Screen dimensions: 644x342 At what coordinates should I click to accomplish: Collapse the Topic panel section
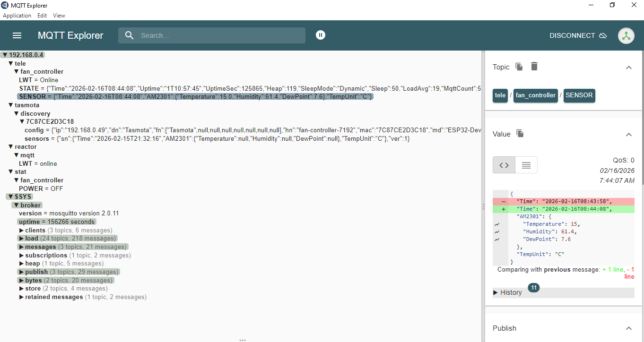[628, 68]
